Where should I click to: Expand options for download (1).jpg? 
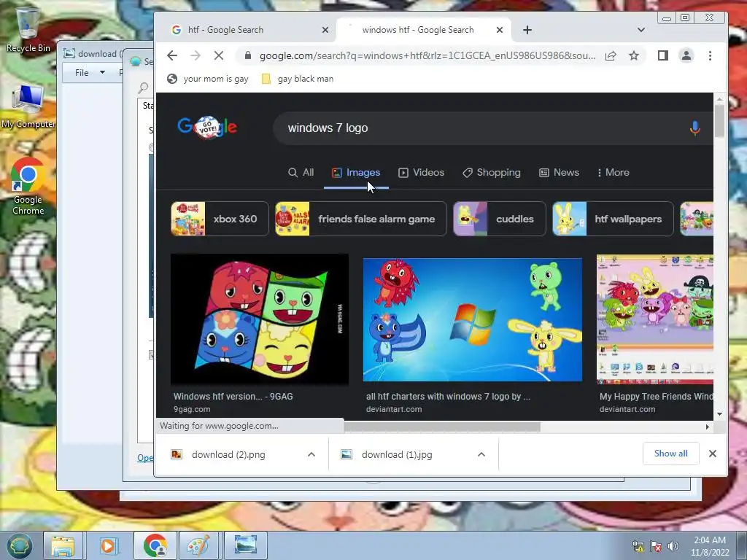[481, 454]
